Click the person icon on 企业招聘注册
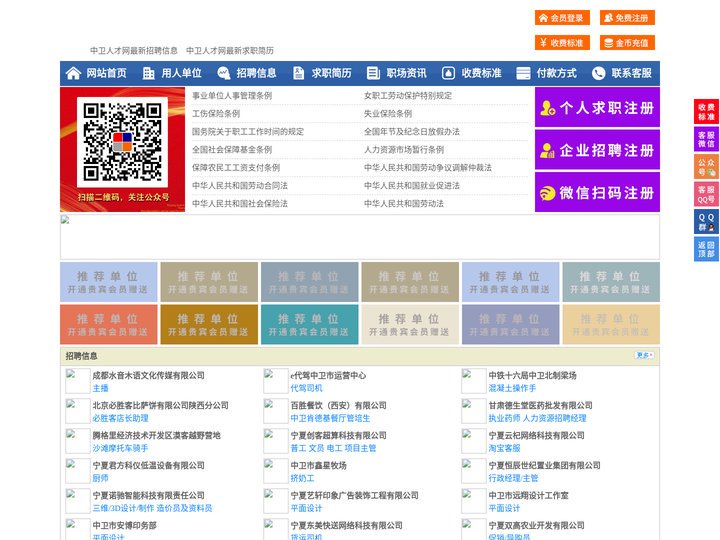Viewport: 720px width, 540px height. [x=547, y=150]
